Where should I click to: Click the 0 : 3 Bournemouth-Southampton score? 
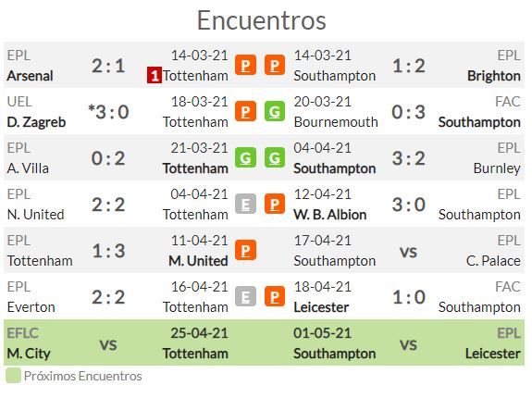click(409, 112)
